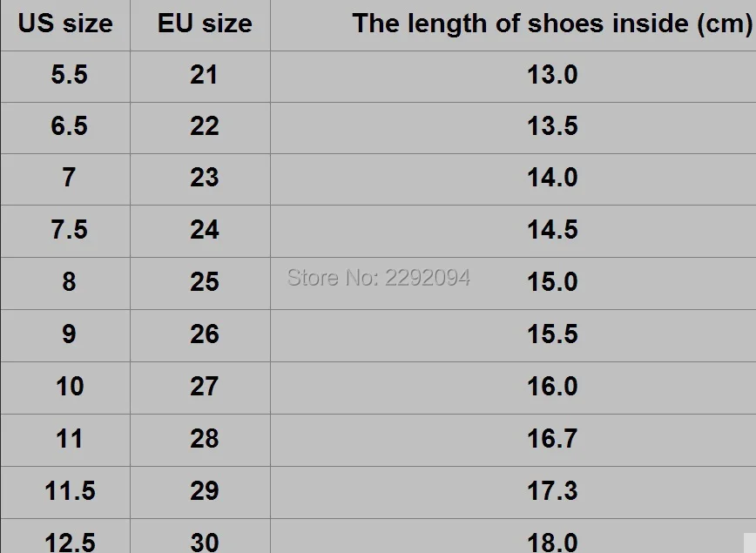Click 'The length of shoes inside (cm)' header

[551, 24]
